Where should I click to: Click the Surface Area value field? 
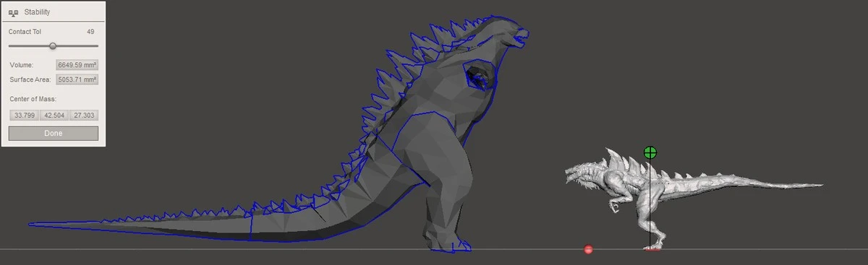coord(77,79)
